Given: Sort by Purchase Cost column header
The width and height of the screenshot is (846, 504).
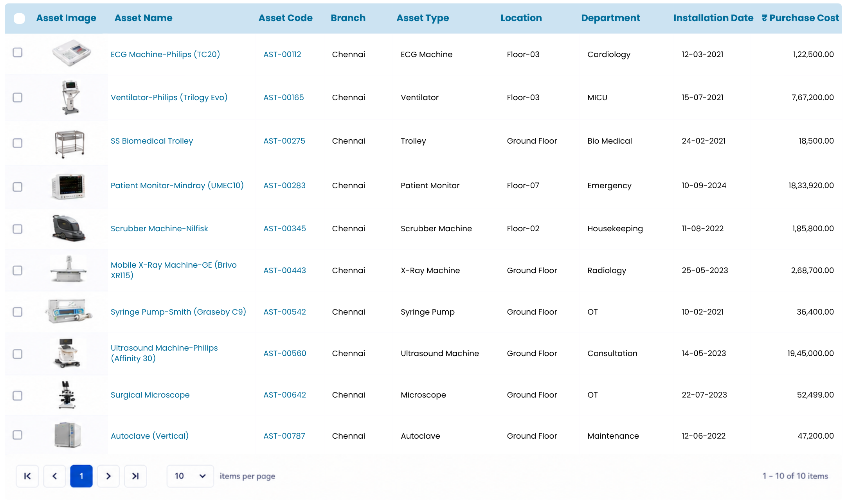Looking at the screenshot, I should (x=800, y=18).
